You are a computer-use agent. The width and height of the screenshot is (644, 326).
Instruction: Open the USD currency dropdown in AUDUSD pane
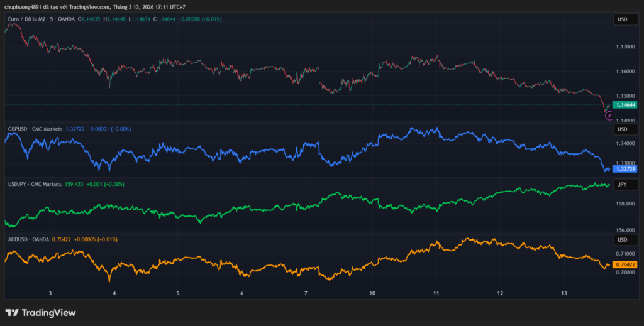click(x=622, y=240)
